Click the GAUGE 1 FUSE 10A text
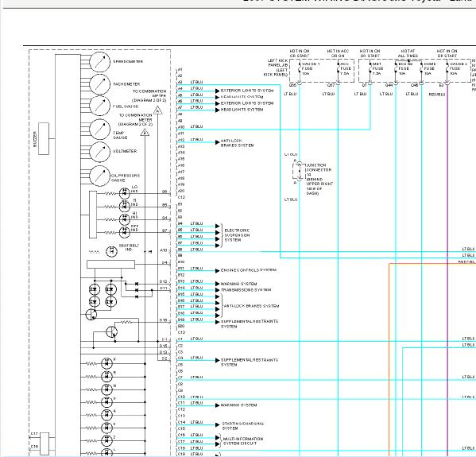Image resolution: width=476 pixels, height=457 pixels. 311,68
